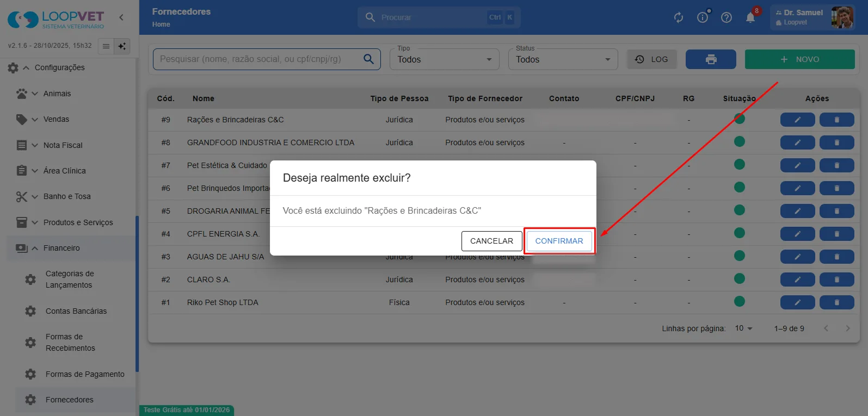This screenshot has height=416, width=868.
Task: Open the Tipo dropdown filter
Action: click(445, 59)
